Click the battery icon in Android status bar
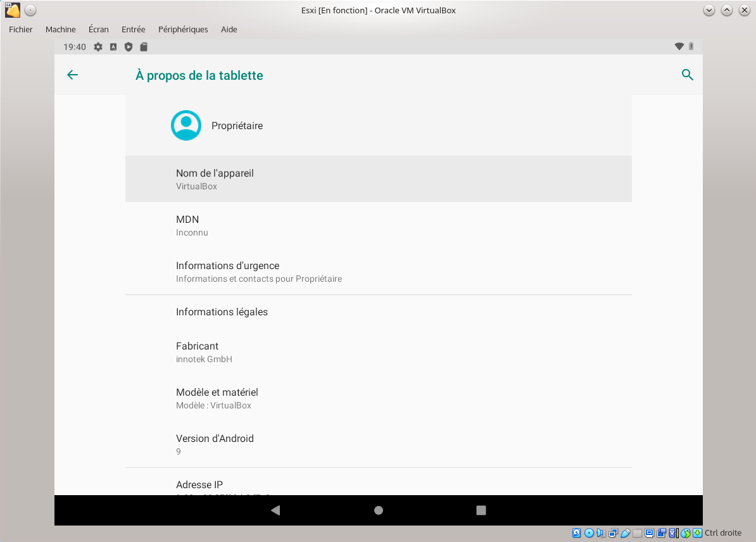 click(x=691, y=46)
